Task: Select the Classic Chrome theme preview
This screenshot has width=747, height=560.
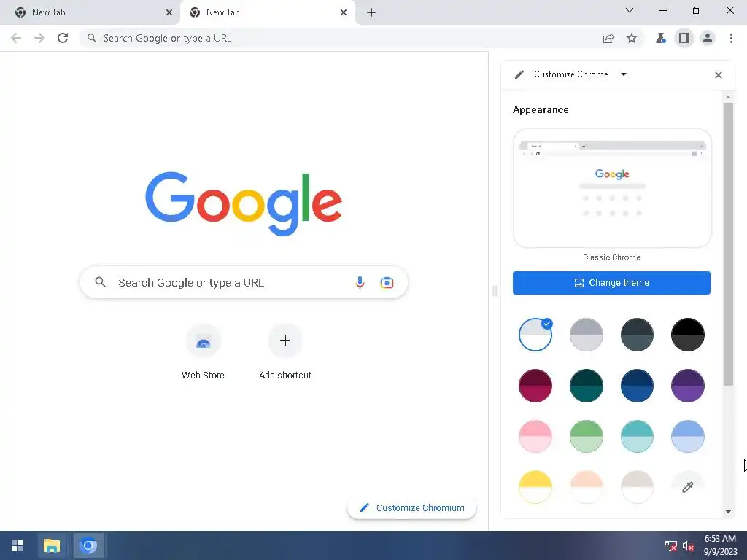Action: point(612,188)
